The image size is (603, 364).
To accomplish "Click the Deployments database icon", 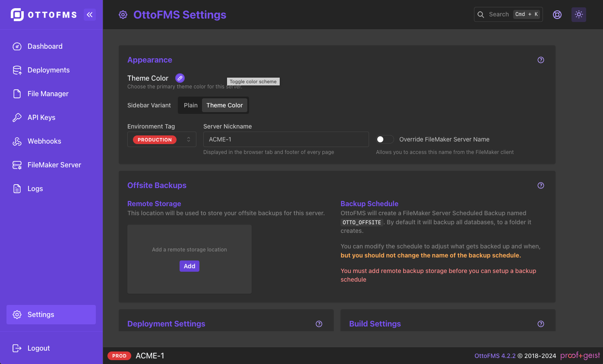I will [x=17, y=70].
